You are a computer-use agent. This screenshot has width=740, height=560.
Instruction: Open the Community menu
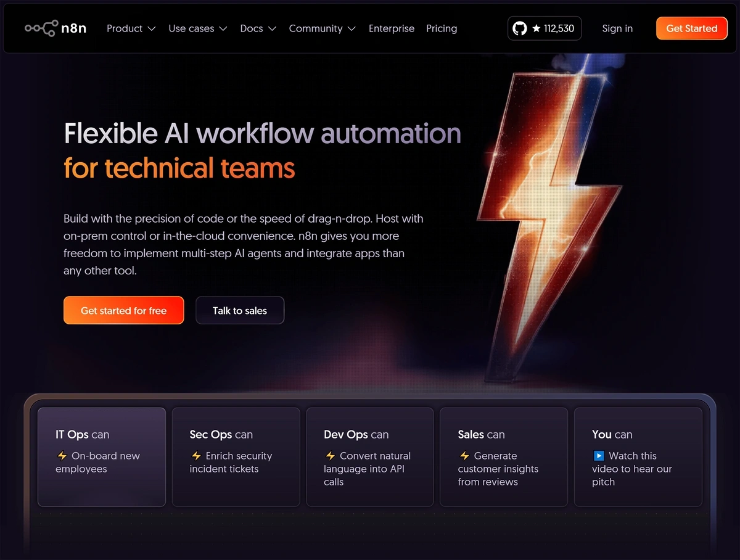click(323, 28)
